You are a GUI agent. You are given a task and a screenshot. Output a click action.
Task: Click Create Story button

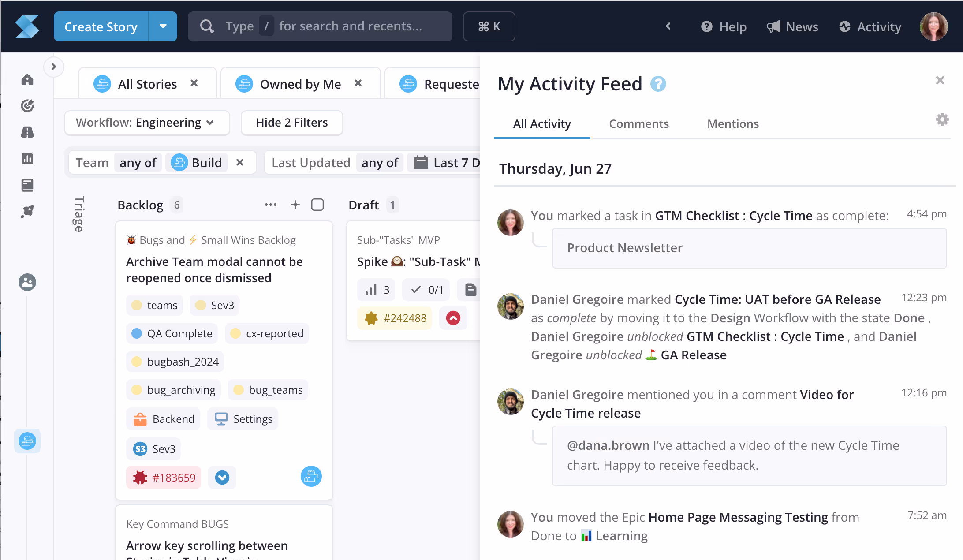(x=101, y=26)
